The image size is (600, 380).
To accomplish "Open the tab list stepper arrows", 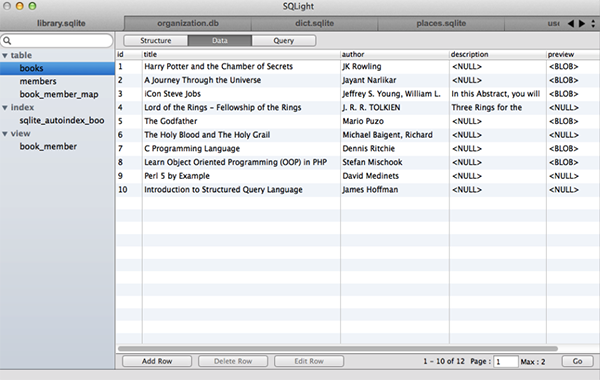I will click(593, 23).
